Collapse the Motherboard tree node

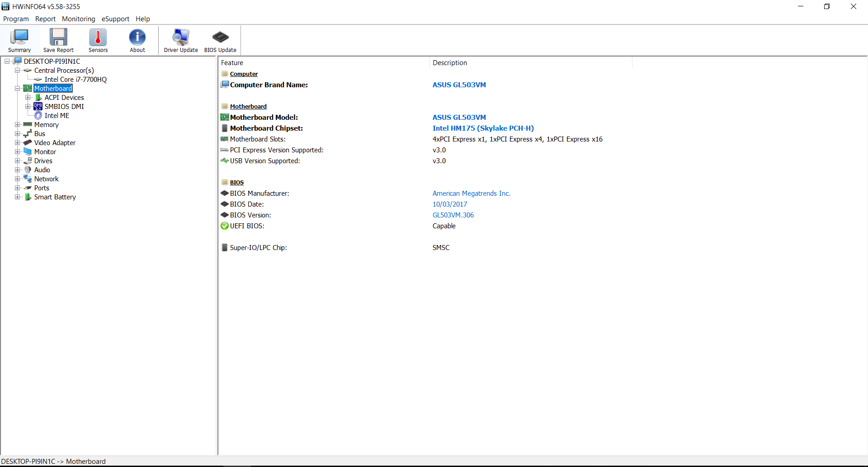click(18, 89)
